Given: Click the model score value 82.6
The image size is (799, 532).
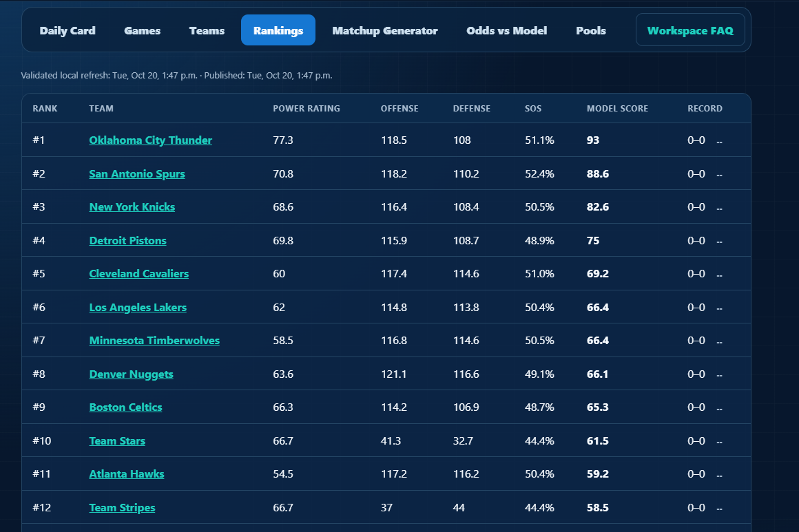Looking at the screenshot, I should pyautogui.click(x=598, y=206).
